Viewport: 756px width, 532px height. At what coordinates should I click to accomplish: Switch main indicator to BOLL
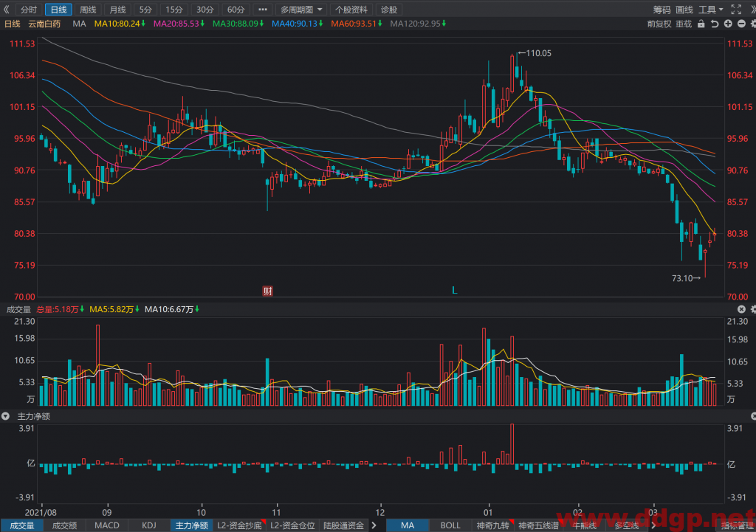(x=450, y=525)
